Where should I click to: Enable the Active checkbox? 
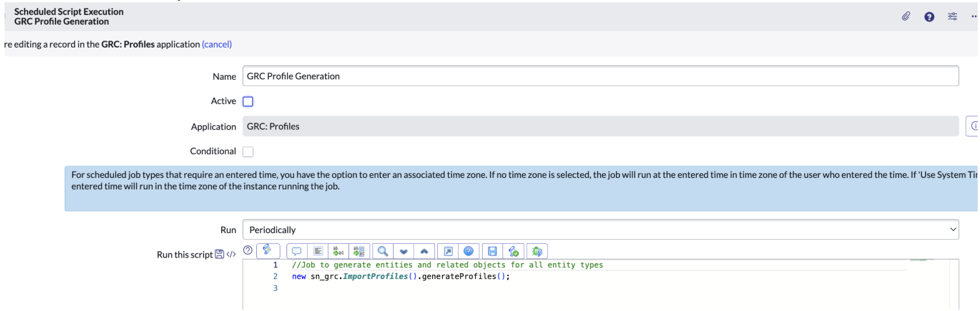pos(248,102)
